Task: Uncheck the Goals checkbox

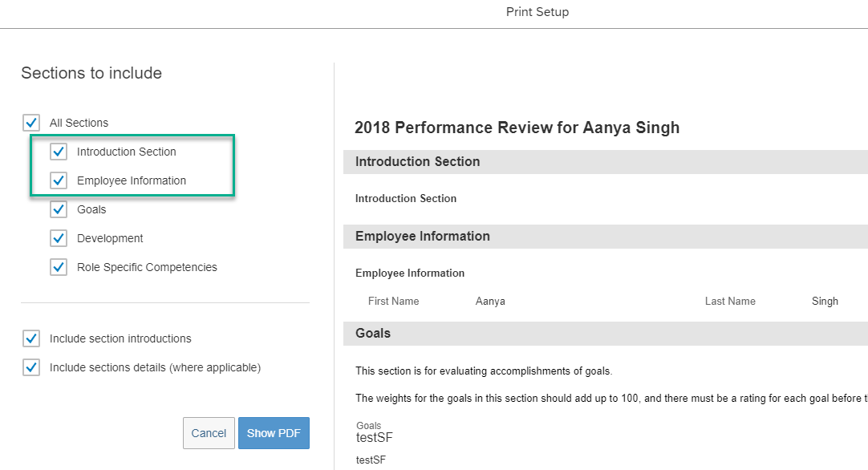Action: pos(58,209)
